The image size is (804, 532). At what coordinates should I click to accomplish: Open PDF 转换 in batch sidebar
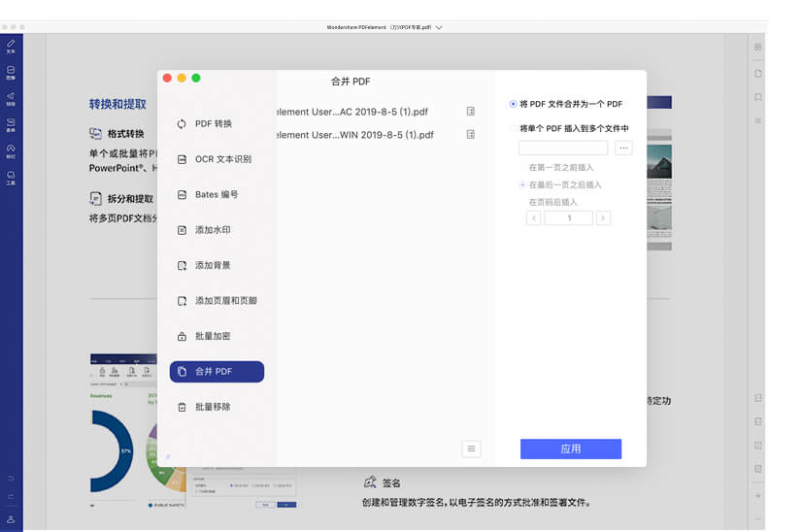click(x=217, y=124)
